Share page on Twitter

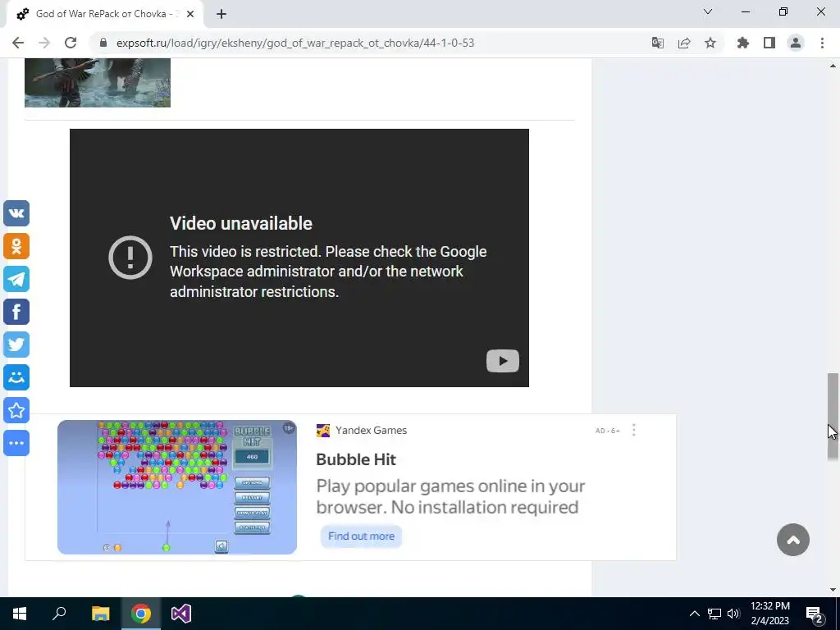coord(16,345)
